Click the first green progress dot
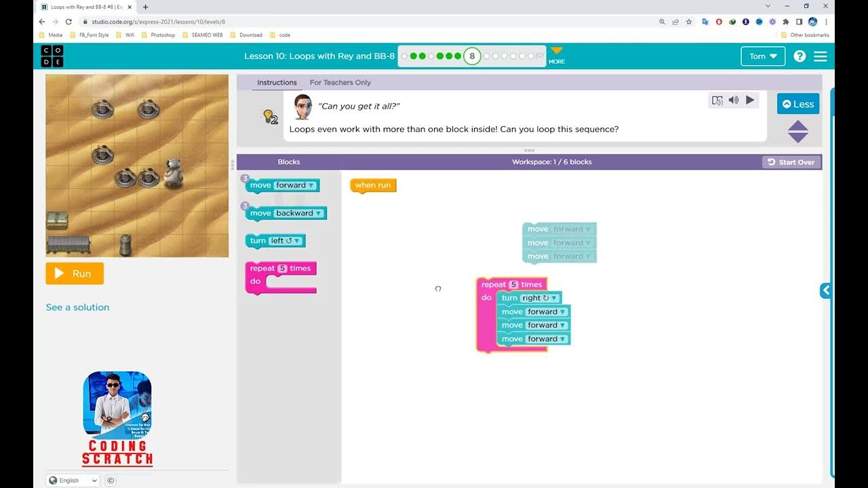This screenshot has height=488, width=868. click(x=413, y=56)
